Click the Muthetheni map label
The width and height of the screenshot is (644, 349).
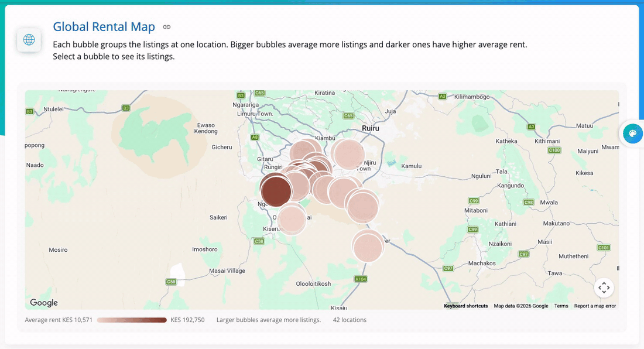click(573, 256)
